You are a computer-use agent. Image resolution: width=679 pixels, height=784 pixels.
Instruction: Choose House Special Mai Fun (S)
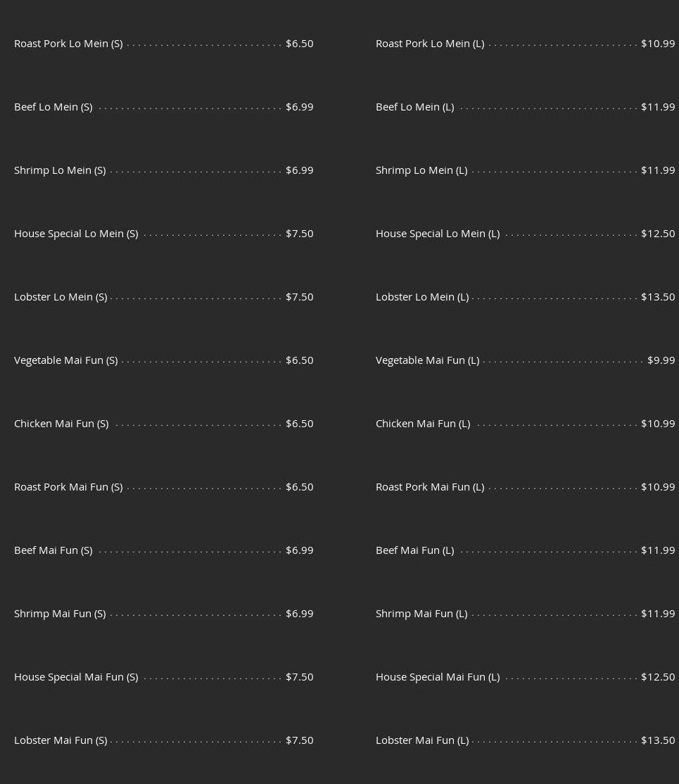pyautogui.click(x=76, y=677)
